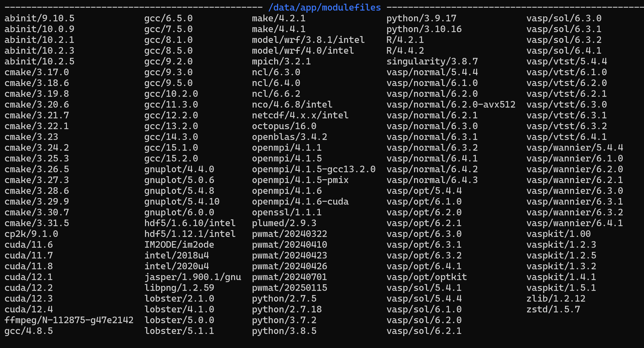Select the IM2ODE/im2ode module entry
This screenshot has width=644, height=348.
point(179,245)
